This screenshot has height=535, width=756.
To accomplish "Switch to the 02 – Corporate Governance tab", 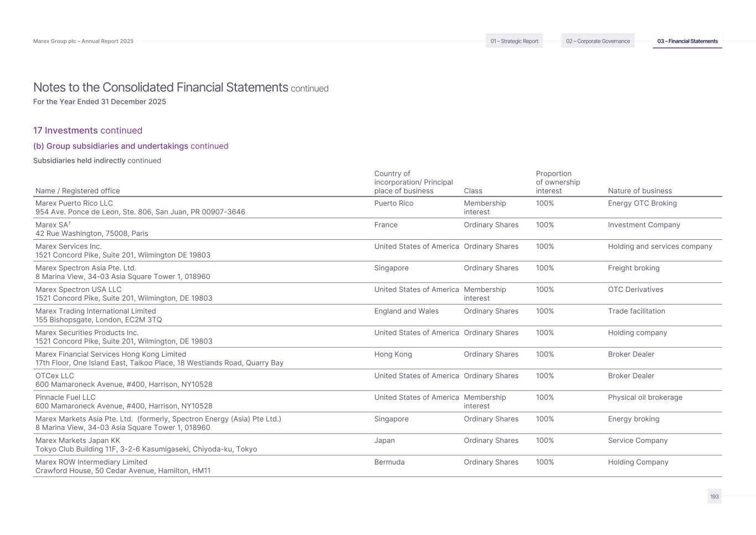I will (x=598, y=41).
